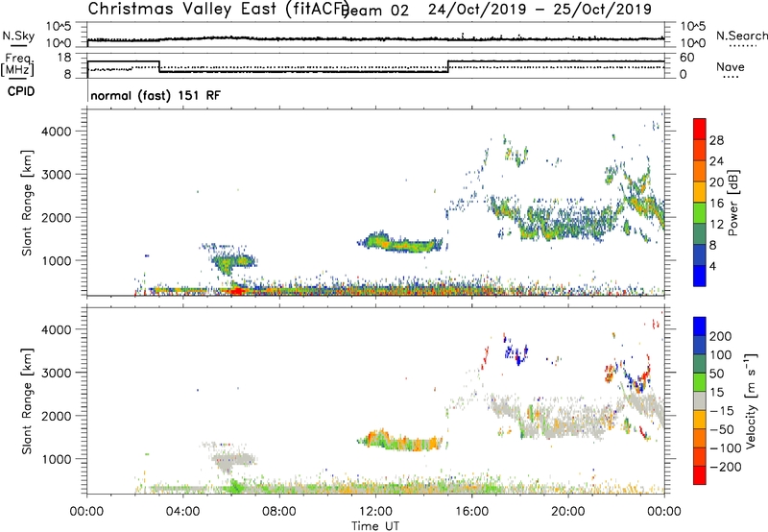768x532 pixels.
Task: Click the '16:00' time axis label
Action: 471,512
